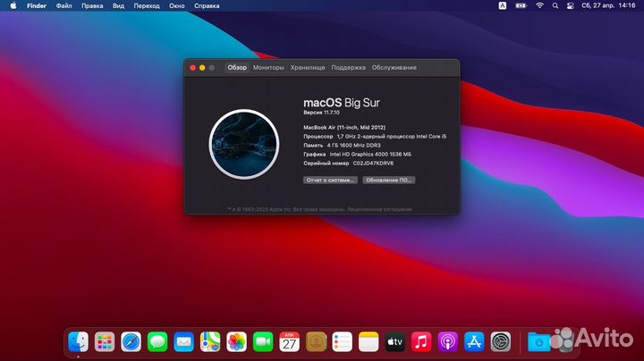The width and height of the screenshot is (644, 361).
Task: Open Launchpad in the Dock
Action: click(105, 341)
